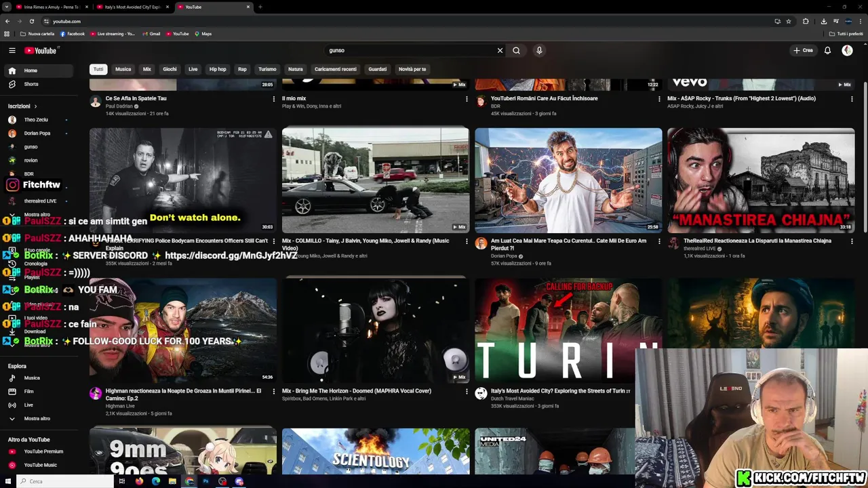Open options for YouTuberi Români video
The height and width of the screenshot is (488, 868).
pos(659,99)
